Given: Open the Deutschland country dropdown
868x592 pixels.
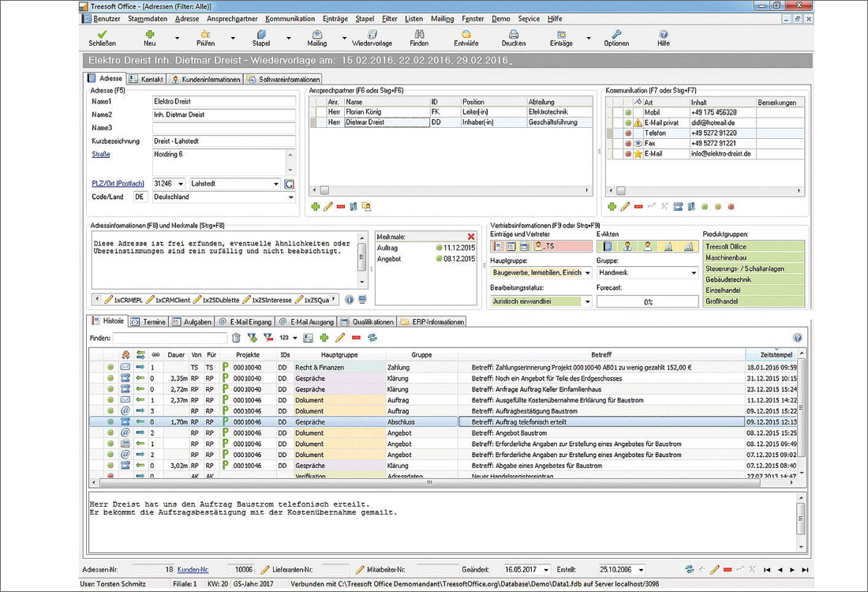Looking at the screenshot, I should [290, 197].
